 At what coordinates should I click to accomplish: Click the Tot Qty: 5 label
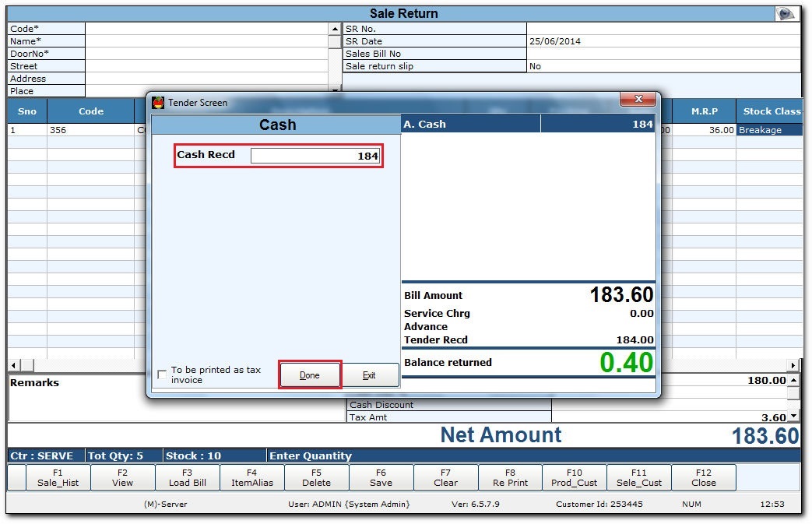[115, 455]
